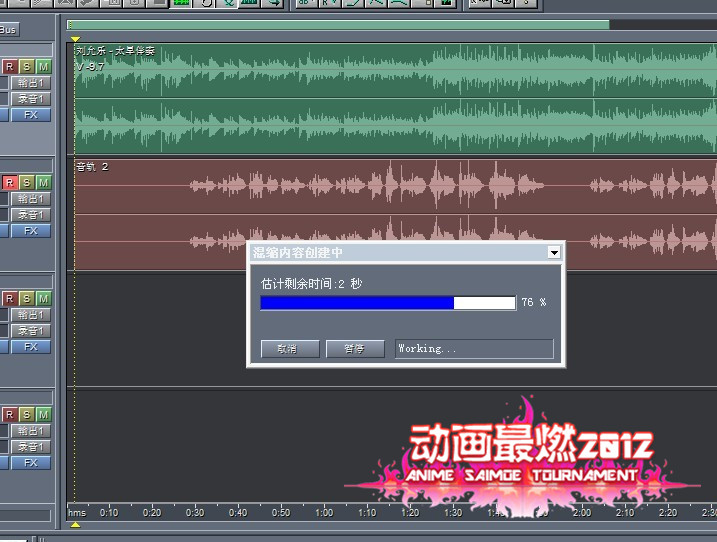Click 0:10 on the time ruler
The width and height of the screenshot is (717, 542).
109,513
